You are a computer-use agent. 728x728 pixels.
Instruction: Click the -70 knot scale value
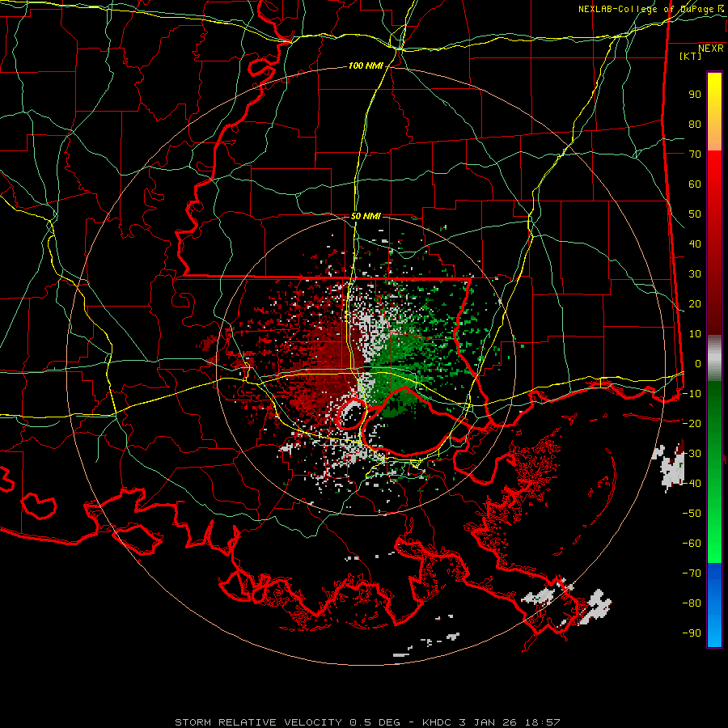coord(692,574)
